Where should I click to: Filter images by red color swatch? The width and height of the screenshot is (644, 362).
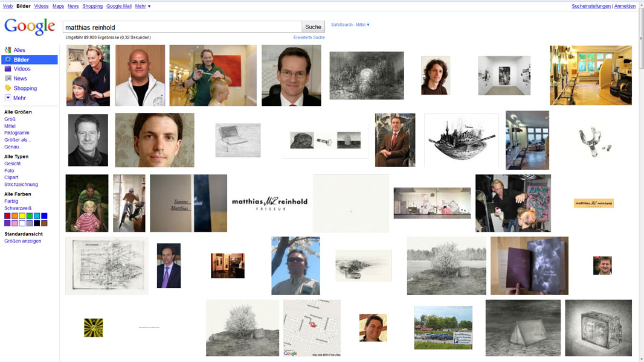[7, 216]
